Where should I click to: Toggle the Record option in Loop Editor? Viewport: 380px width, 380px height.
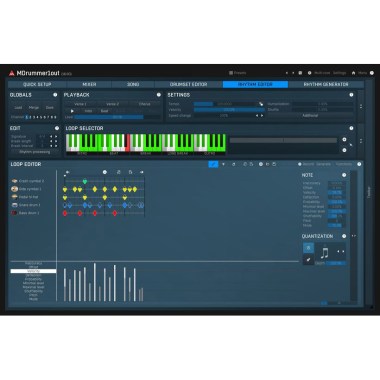pyautogui.click(x=306, y=164)
